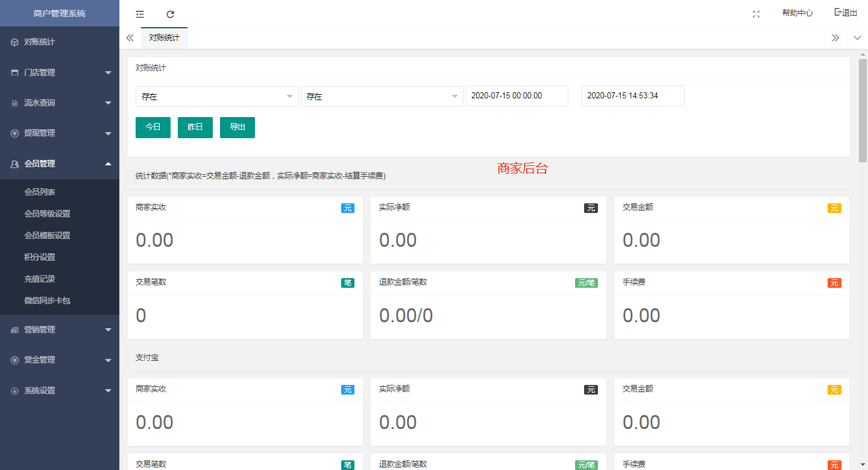Click the 营销管理 expand arrow

pos(108,330)
